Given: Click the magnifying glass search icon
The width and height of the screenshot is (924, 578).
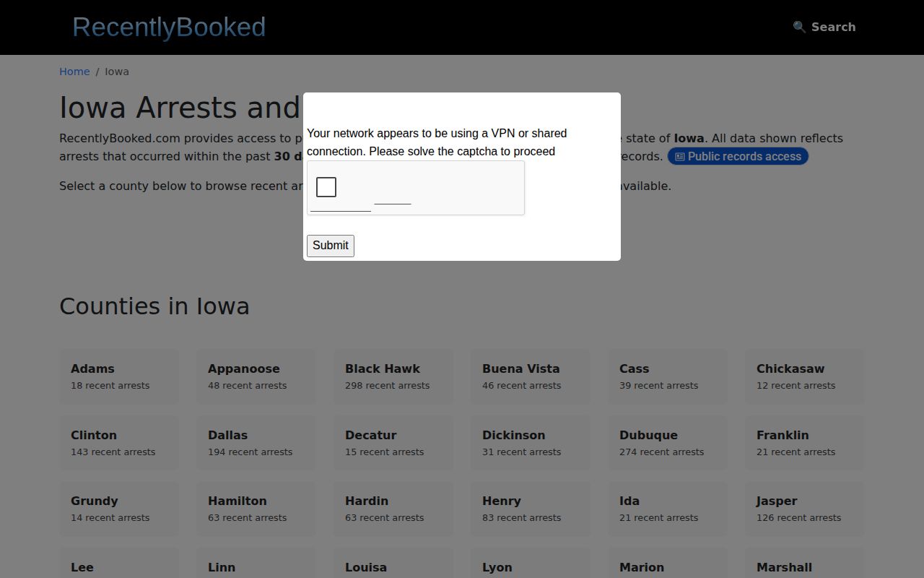Looking at the screenshot, I should pyautogui.click(x=799, y=27).
